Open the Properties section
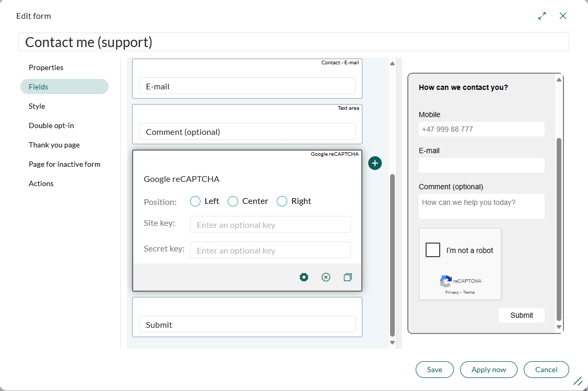This screenshot has height=391, width=588. click(x=46, y=67)
